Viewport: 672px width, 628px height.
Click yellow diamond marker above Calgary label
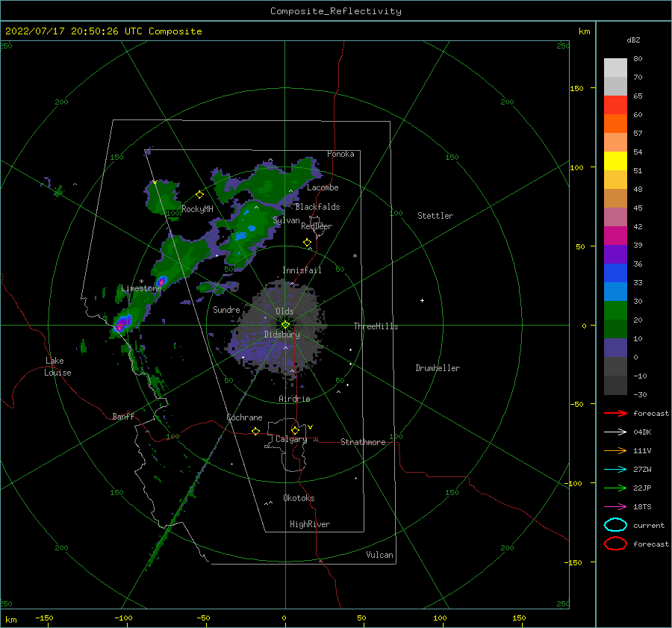(x=295, y=430)
